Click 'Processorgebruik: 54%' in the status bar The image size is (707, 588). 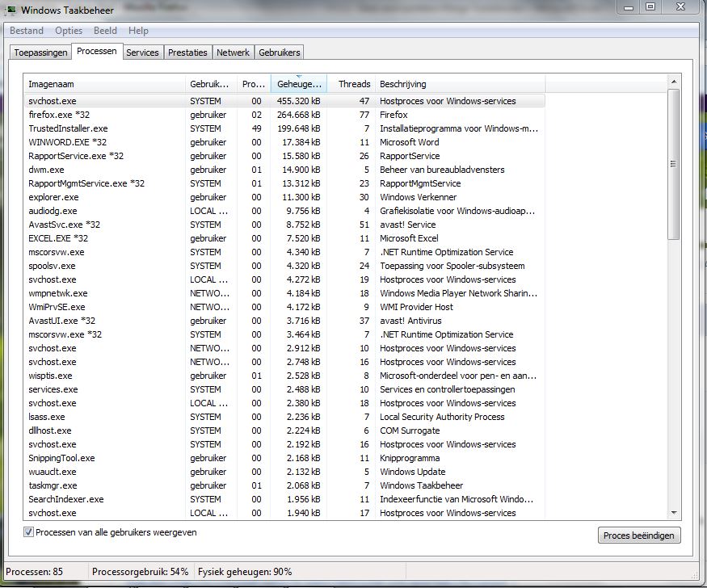click(141, 572)
